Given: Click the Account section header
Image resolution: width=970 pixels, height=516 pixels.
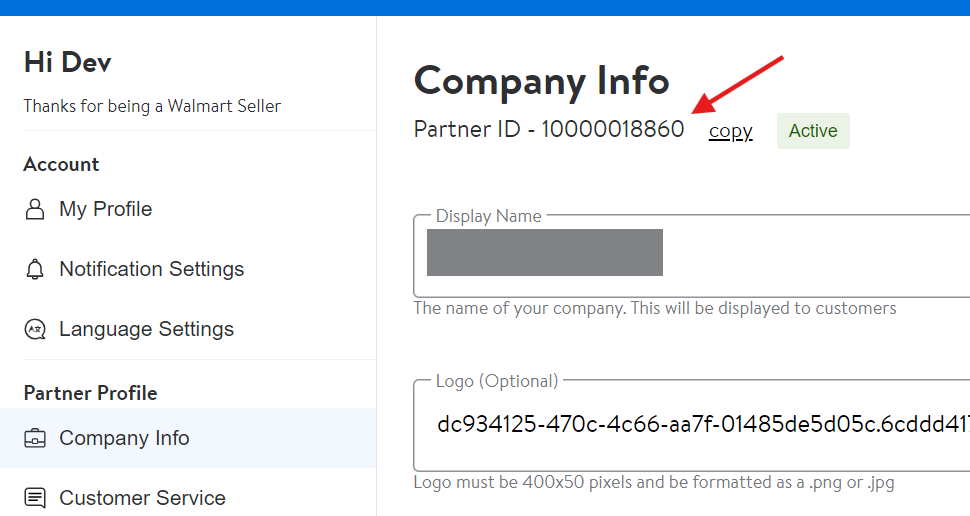Looking at the screenshot, I should point(61,165).
